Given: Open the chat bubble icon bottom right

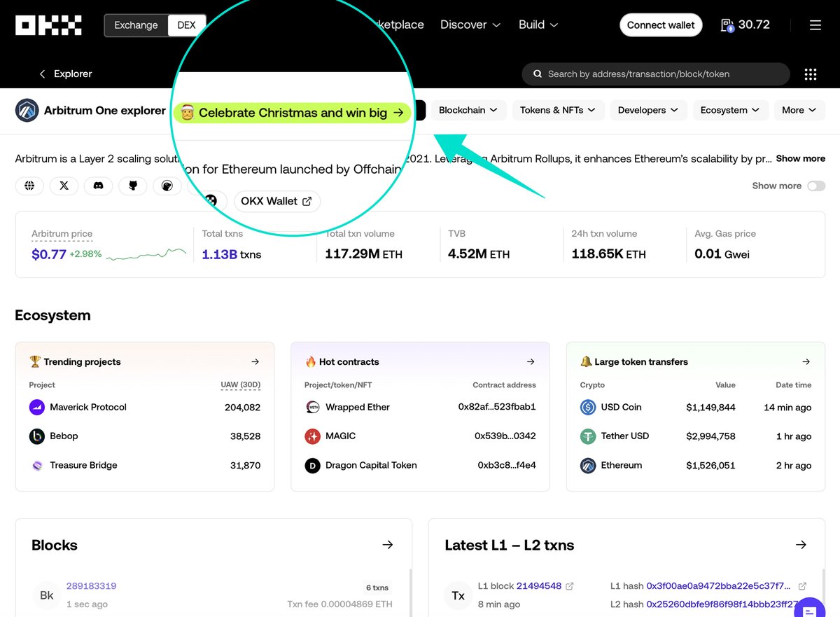Looking at the screenshot, I should click(810, 608).
